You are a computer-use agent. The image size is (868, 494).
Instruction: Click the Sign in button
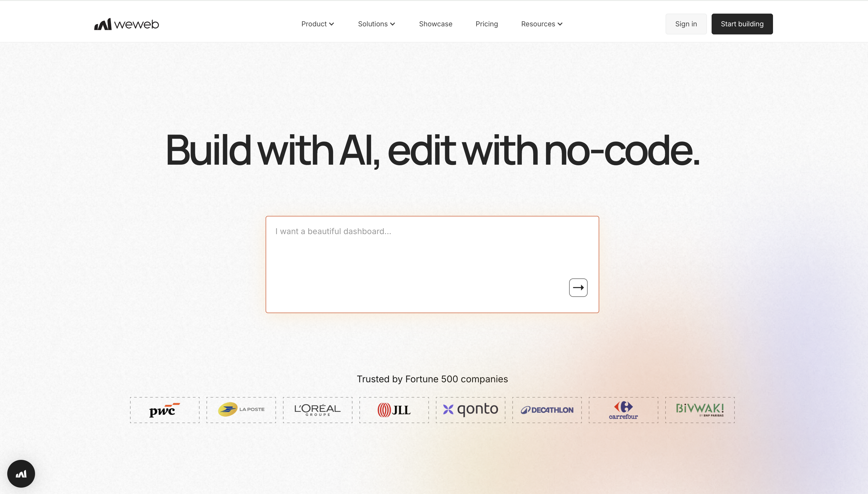coord(686,24)
